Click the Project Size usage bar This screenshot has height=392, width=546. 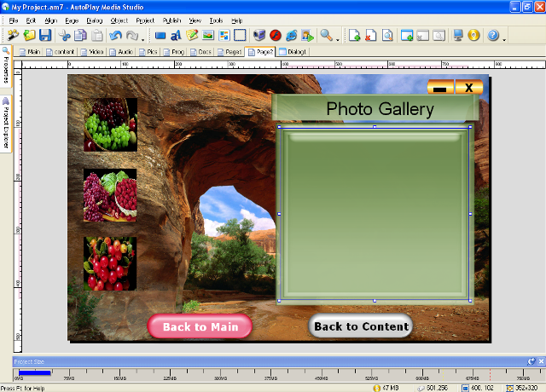pos(35,372)
